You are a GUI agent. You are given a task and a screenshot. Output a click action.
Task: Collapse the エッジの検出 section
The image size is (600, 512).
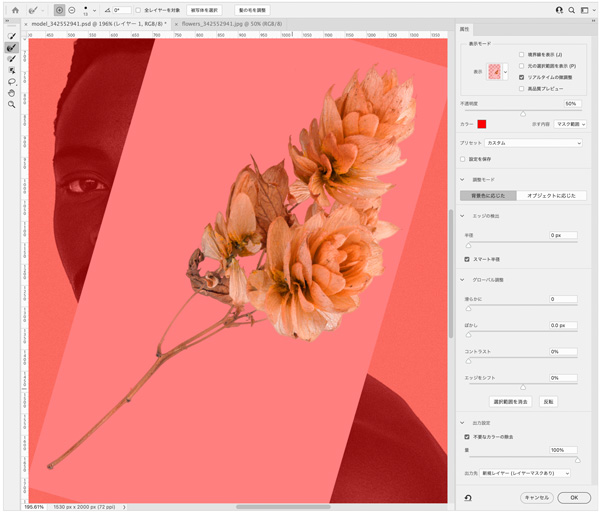[x=462, y=216]
